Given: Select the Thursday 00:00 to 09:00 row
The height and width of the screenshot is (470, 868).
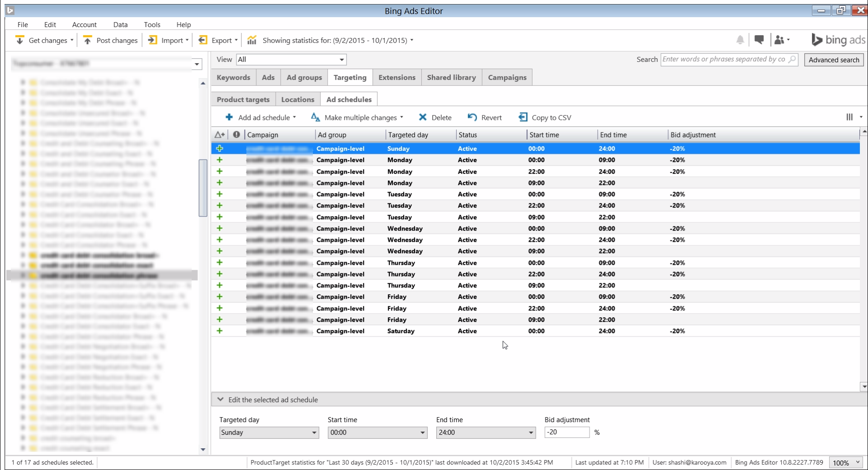Looking at the screenshot, I should tap(535, 263).
